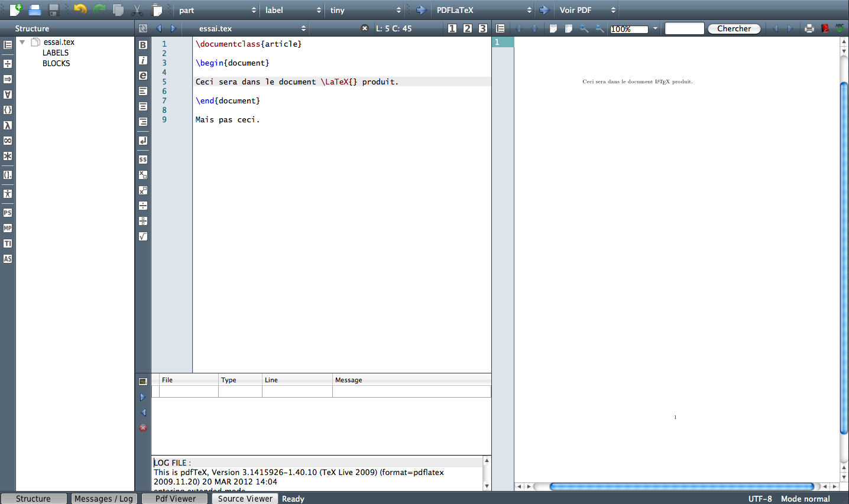Screen dimensions: 849x504
Task: Center text using the center align icon
Action: click(143, 106)
